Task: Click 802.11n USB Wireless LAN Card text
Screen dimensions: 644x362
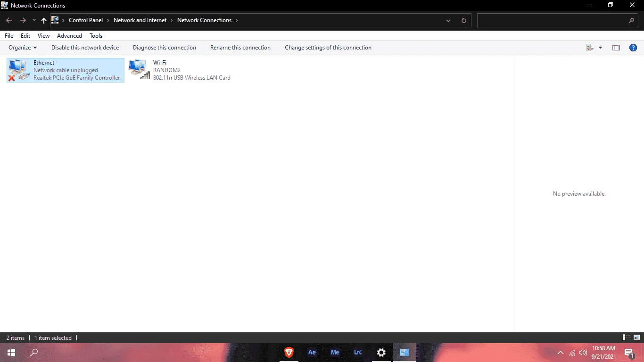Action: pyautogui.click(x=192, y=78)
